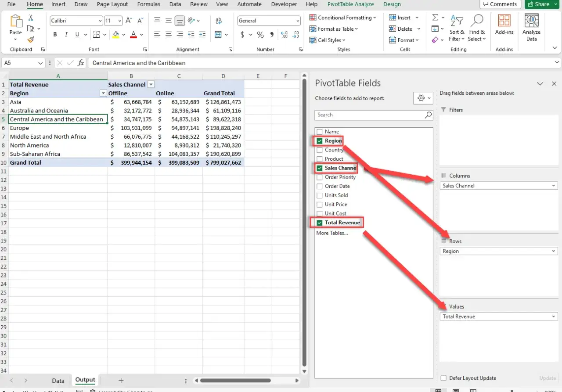The width and height of the screenshot is (562, 392).
Task: Click the More Tables link
Action: [332, 233]
